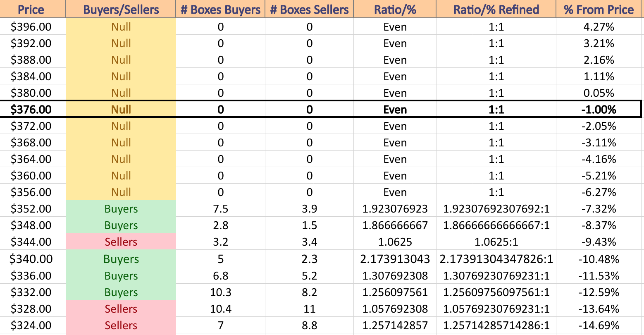Click the bold Null cell in $376.00 row

(121, 110)
